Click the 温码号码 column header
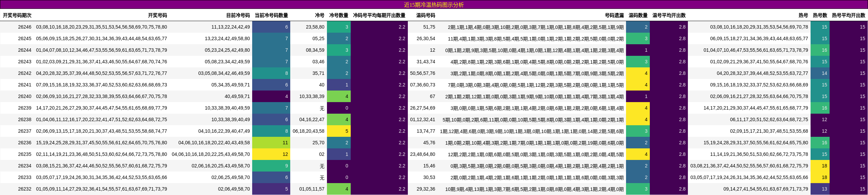The width and height of the screenshot is (868, 195). 426,15
